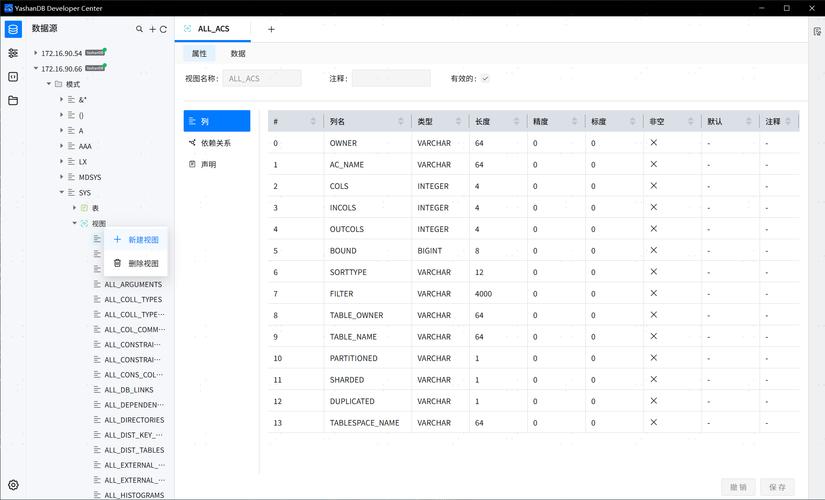Collapse the SYS schema node
The height and width of the screenshot is (500, 825).
click(x=61, y=192)
